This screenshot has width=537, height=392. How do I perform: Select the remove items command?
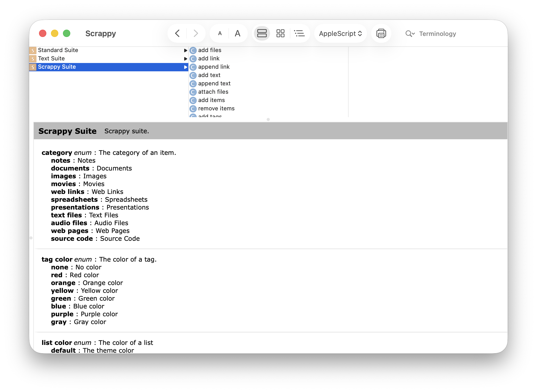point(216,108)
